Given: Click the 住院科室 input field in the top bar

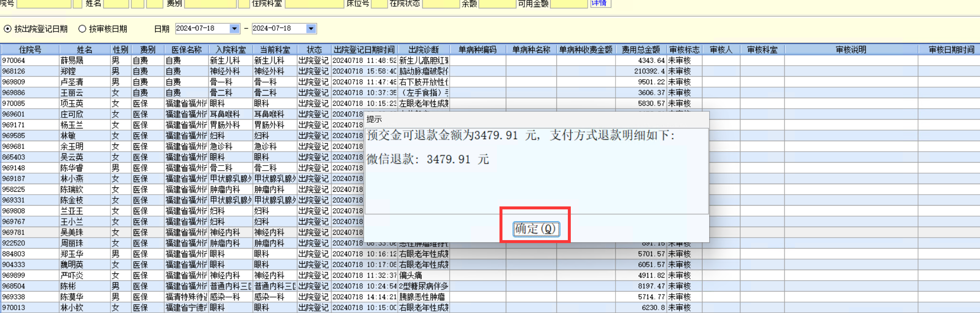Looking at the screenshot, I should coord(314,3).
